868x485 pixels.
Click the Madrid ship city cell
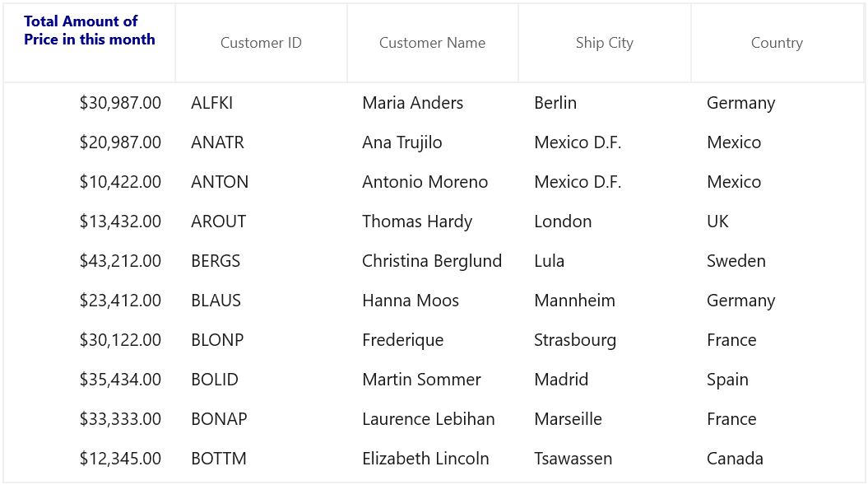coord(605,380)
